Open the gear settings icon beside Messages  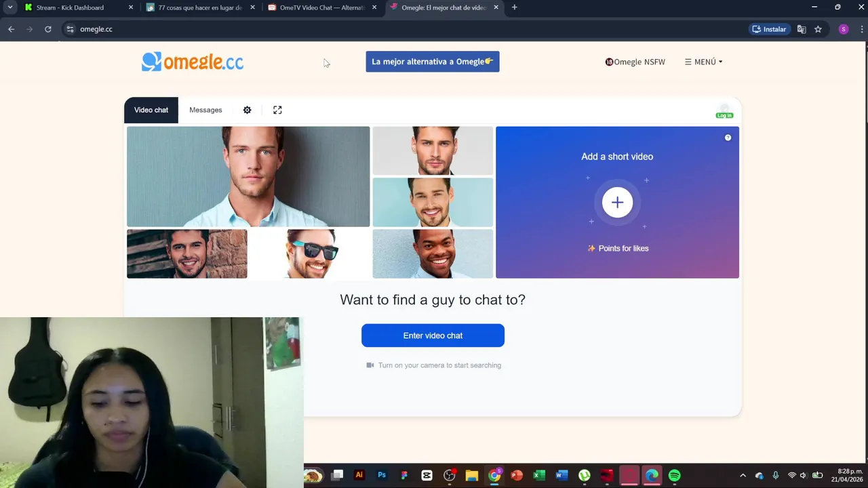click(247, 110)
